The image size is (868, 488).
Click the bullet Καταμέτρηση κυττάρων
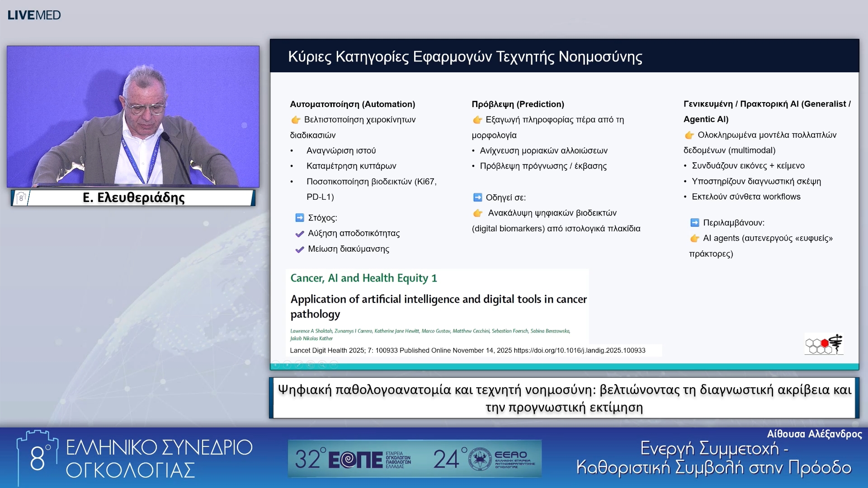point(351,166)
